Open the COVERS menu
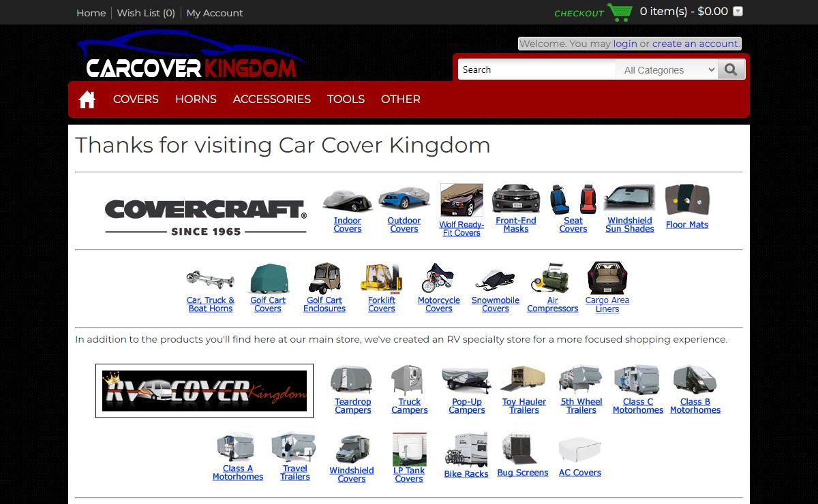Screen dimensions: 818x504 136,99
